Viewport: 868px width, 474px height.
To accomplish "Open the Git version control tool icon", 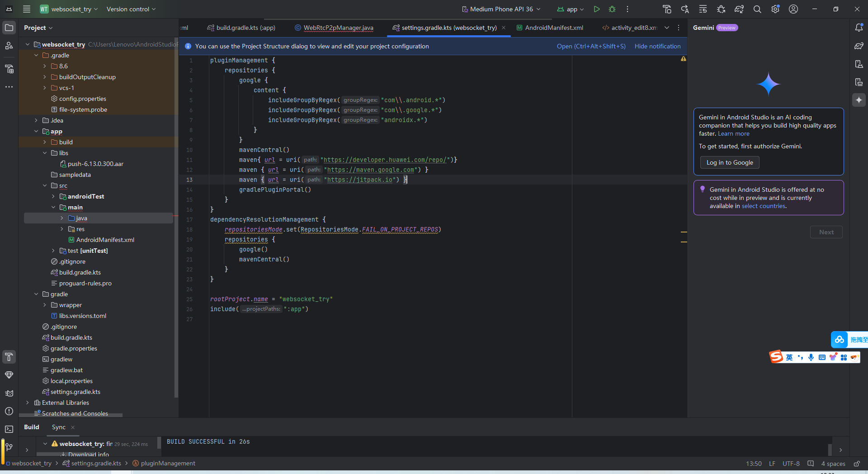I will point(9,447).
